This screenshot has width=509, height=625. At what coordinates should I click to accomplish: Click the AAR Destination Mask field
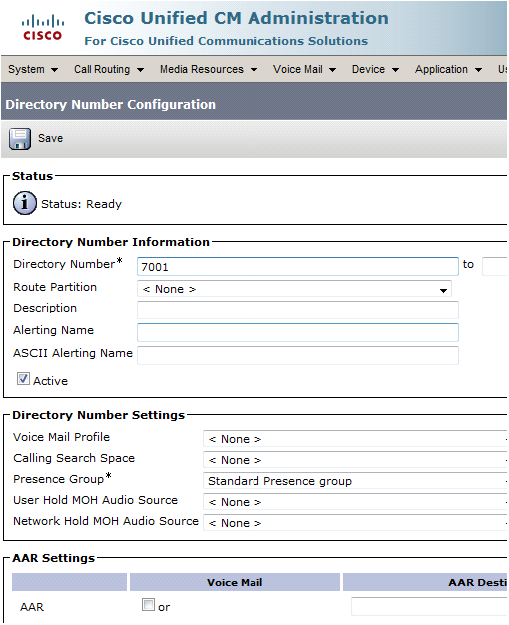pyautogui.click(x=429, y=606)
